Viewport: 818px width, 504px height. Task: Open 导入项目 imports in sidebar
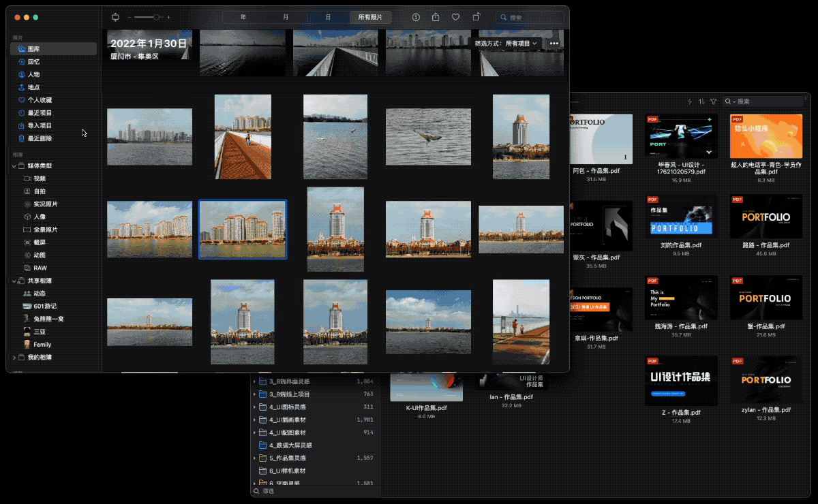[x=53, y=125]
